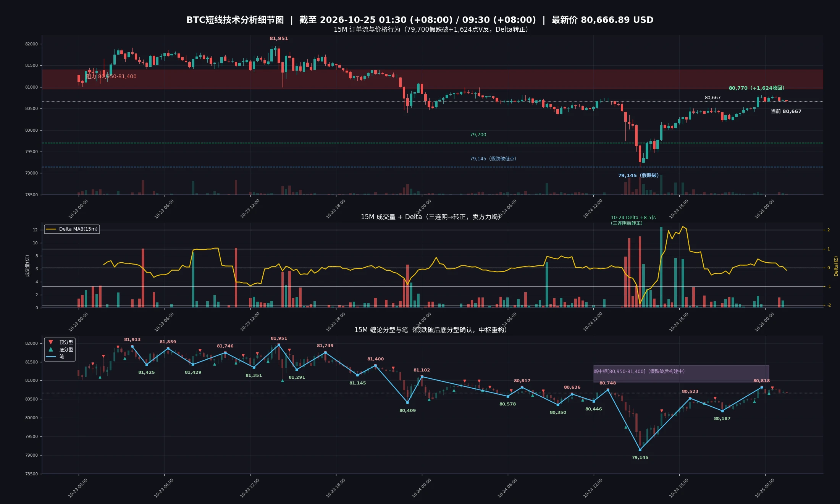Click the 81,749 pivot label

[x=325, y=346]
